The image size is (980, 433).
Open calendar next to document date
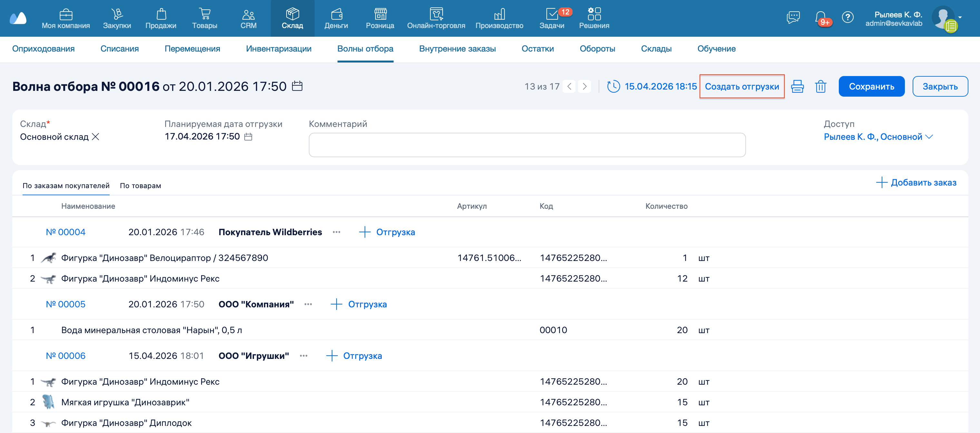pos(297,86)
